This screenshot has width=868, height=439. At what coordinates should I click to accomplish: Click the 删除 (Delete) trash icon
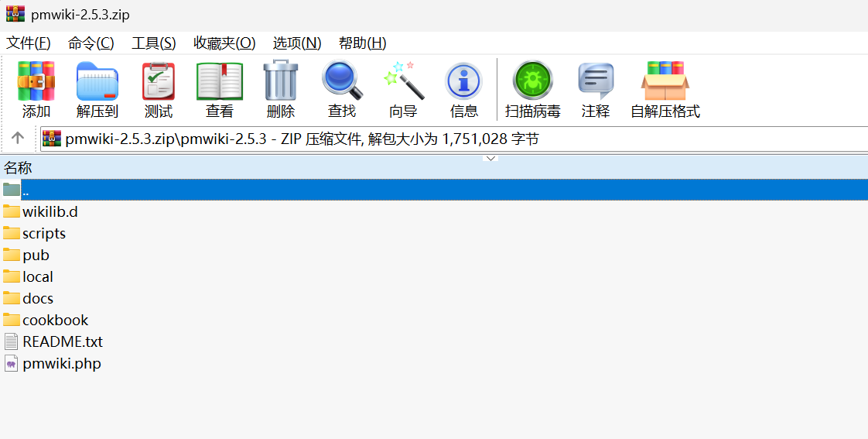(x=281, y=81)
